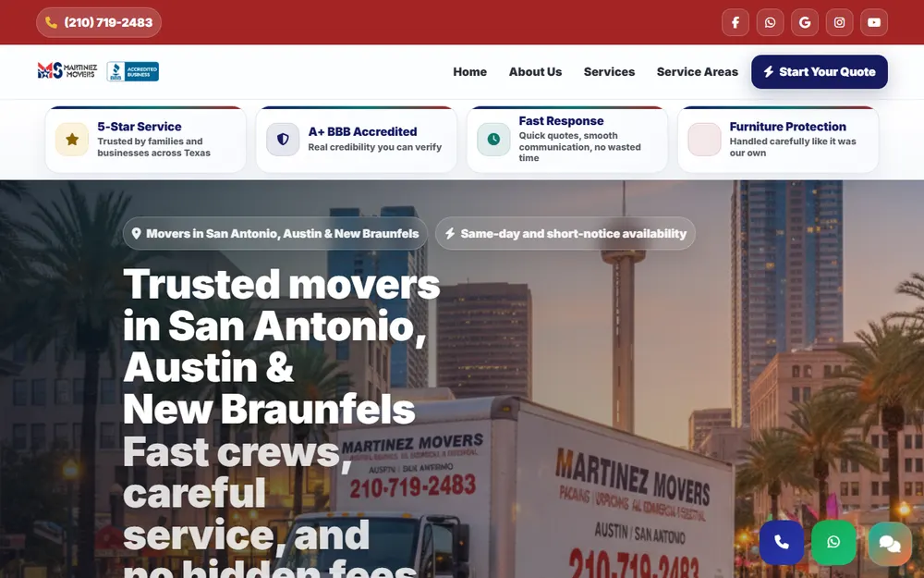
Task: Click the Same-day and short-notice availability pill
Action: [x=565, y=234]
